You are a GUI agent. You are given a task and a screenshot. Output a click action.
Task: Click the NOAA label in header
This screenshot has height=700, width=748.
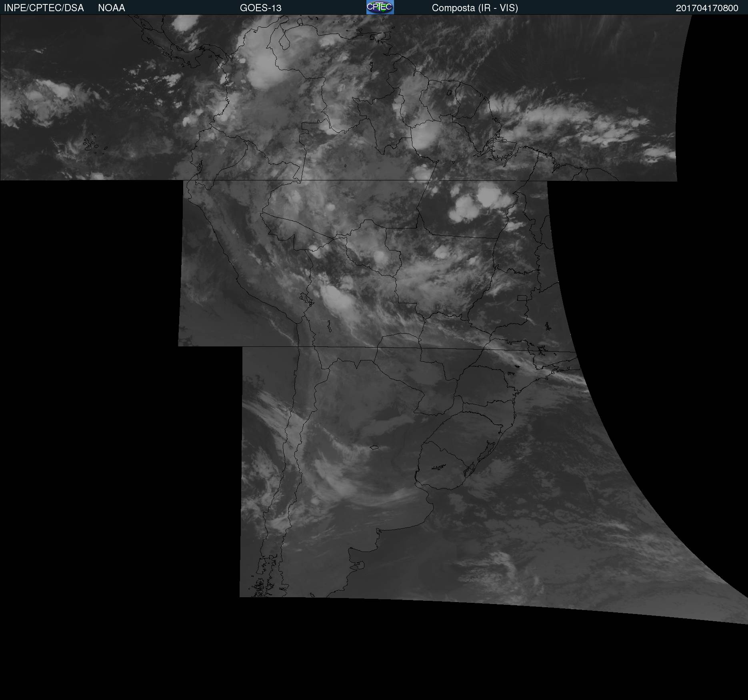click(x=112, y=8)
